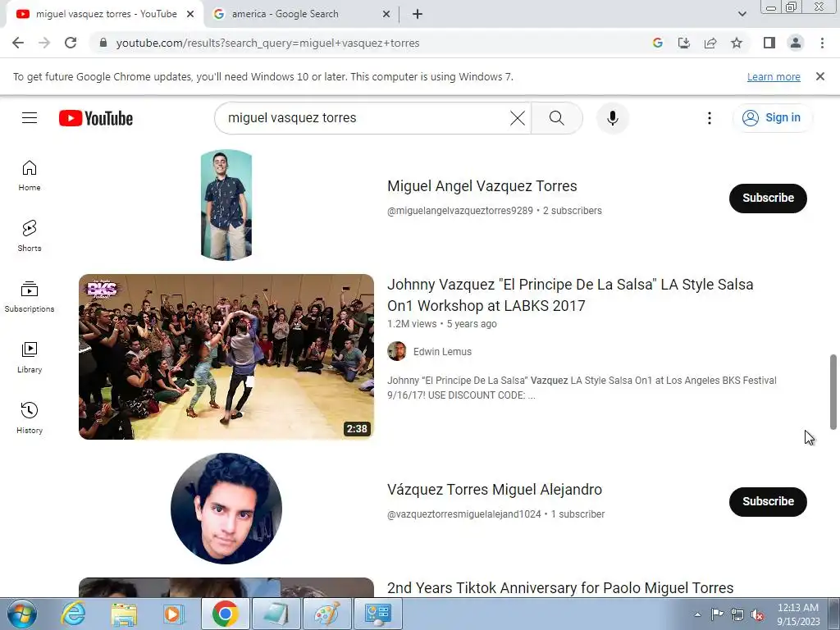This screenshot has height=630, width=840.
Task: Open Shorts in the sidebar
Action: tap(30, 236)
